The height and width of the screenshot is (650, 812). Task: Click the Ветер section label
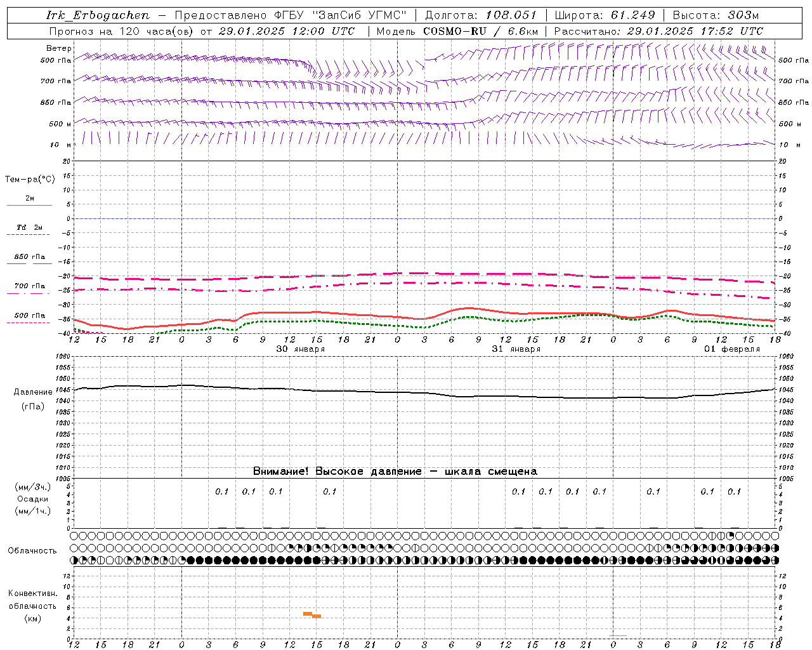point(59,48)
